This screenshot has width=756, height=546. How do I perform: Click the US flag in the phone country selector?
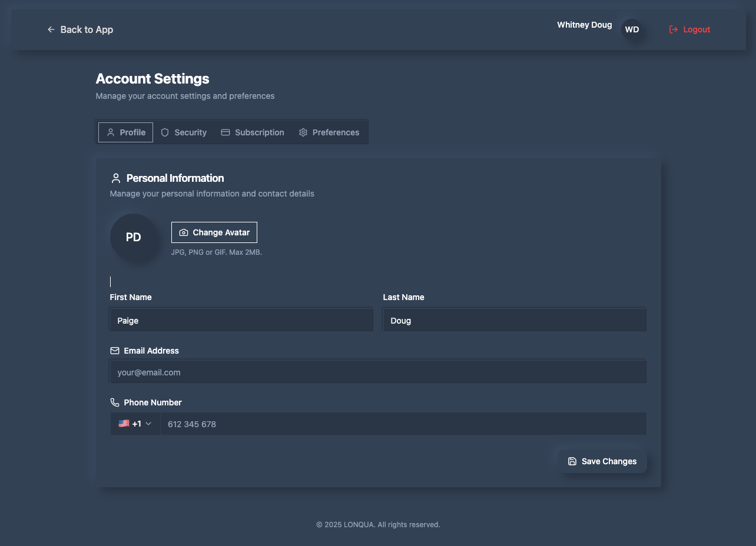coord(124,423)
